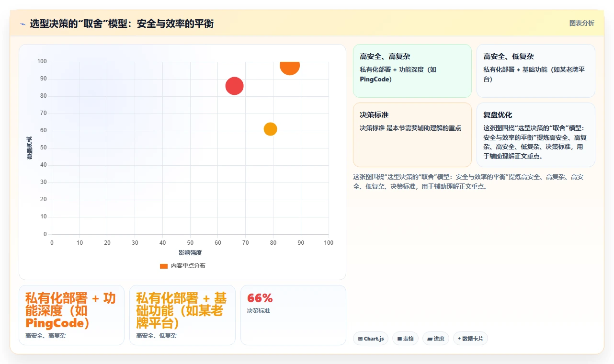Viewport: 614px width, 364px height.
Task: Select the Chart.js tag
Action: [371, 339]
